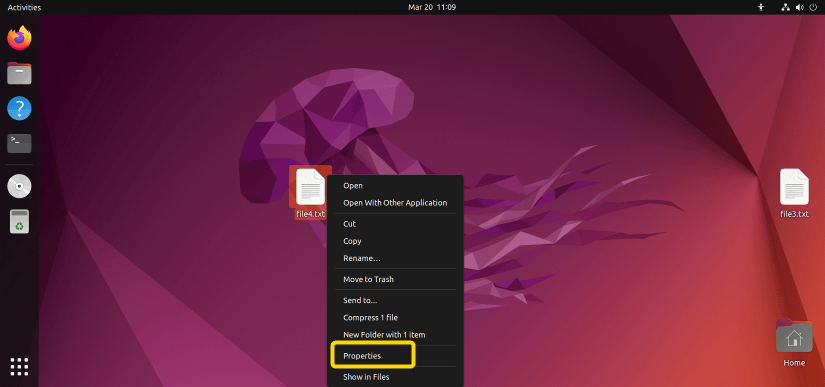Launch the Files manager in dock
Viewport: 825px width, 387px height.
[19, 73]
